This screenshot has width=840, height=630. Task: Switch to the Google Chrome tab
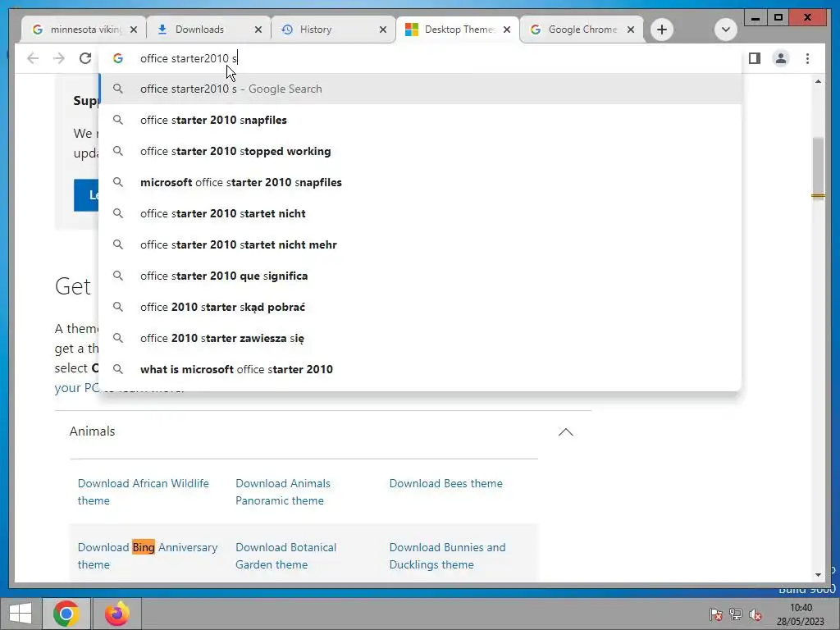(x=582, y=30)
